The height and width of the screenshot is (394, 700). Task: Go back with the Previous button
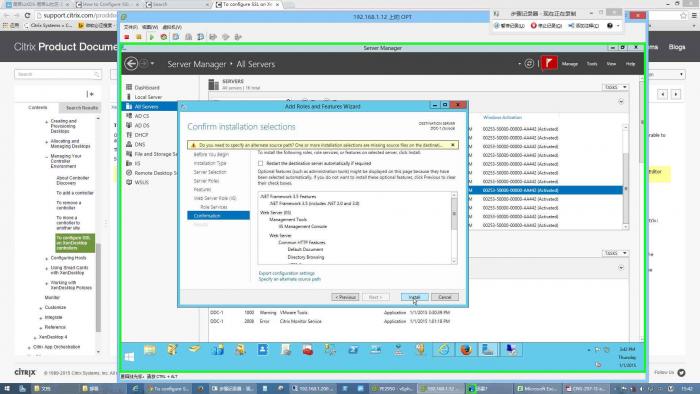click(x=345, y=297)
